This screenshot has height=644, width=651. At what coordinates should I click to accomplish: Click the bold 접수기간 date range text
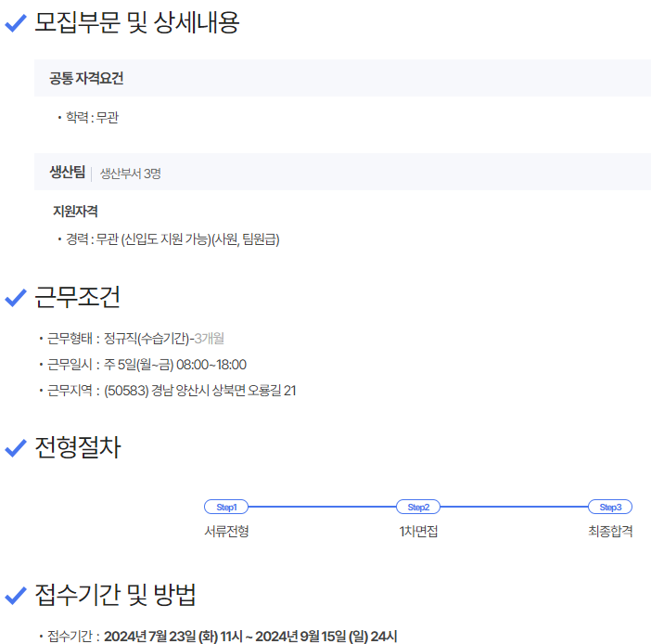point(250,636)
